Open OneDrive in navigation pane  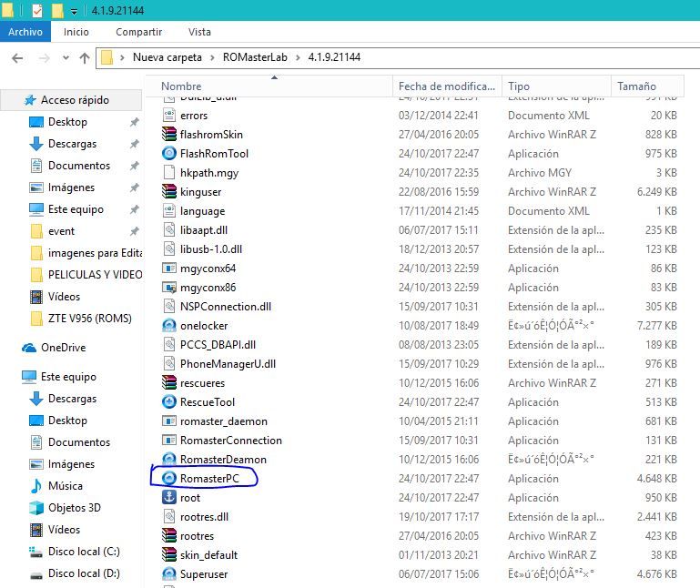click(x=63, y=348)
